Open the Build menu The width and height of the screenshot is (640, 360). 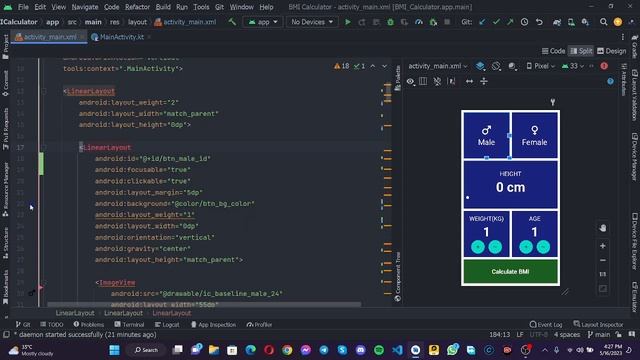163,7
